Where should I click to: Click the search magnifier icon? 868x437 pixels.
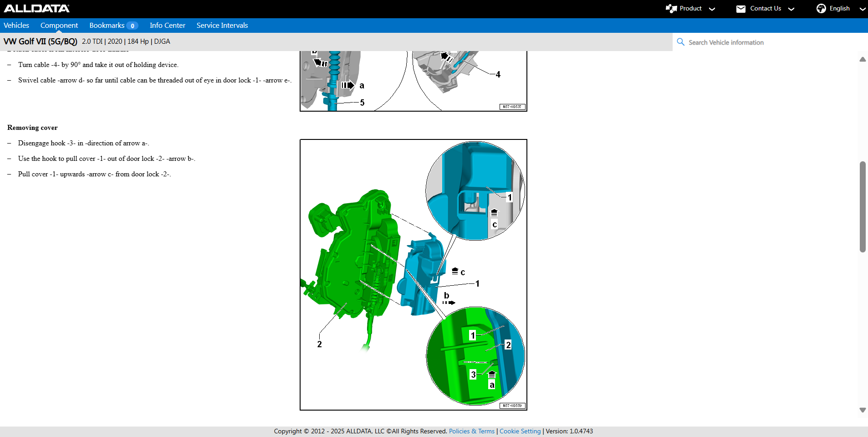tap(680, 42)
